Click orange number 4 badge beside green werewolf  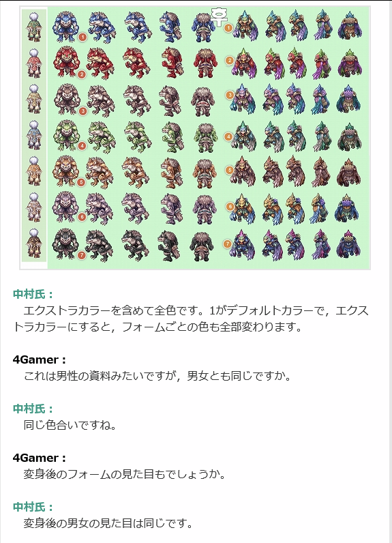coord(82,146)
